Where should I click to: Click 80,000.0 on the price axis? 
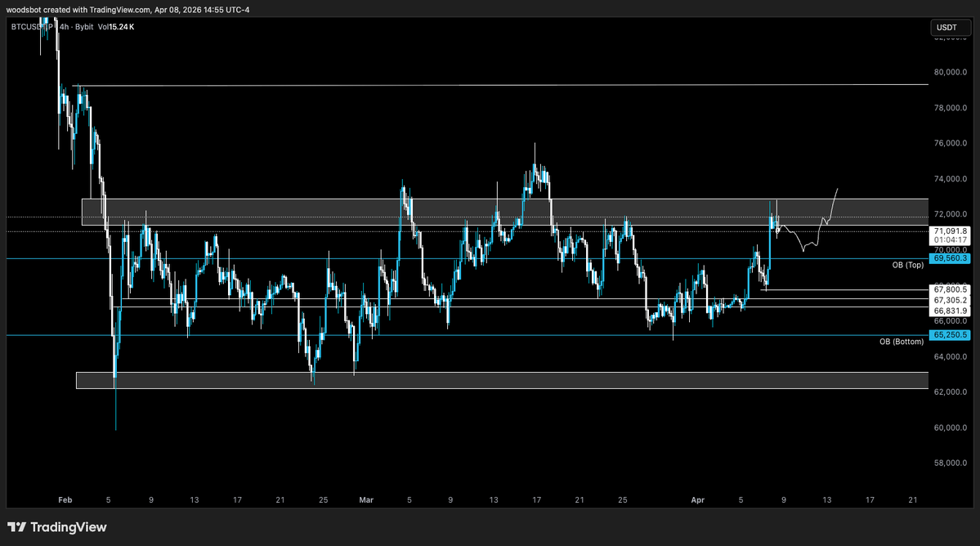click(x=951, y=73)
